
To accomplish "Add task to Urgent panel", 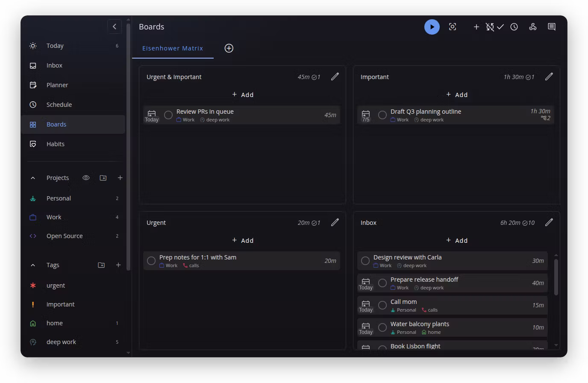I will pyautogui.click(x=243, y=241).
